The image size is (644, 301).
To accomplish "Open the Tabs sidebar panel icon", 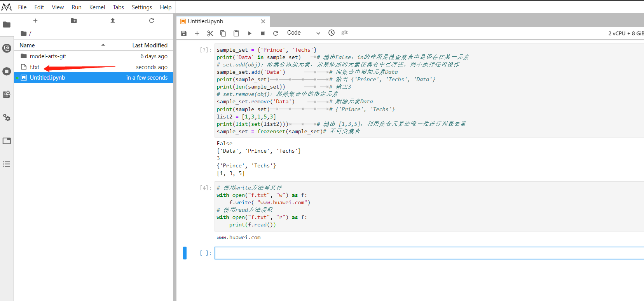I will (x=7, y=141).
